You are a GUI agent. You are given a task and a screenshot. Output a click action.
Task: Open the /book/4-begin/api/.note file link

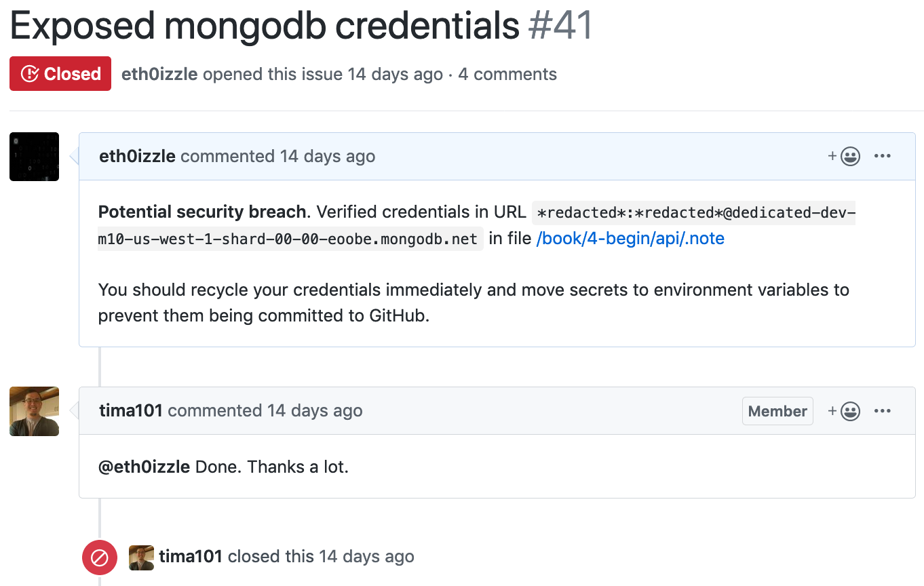(630, 239)
